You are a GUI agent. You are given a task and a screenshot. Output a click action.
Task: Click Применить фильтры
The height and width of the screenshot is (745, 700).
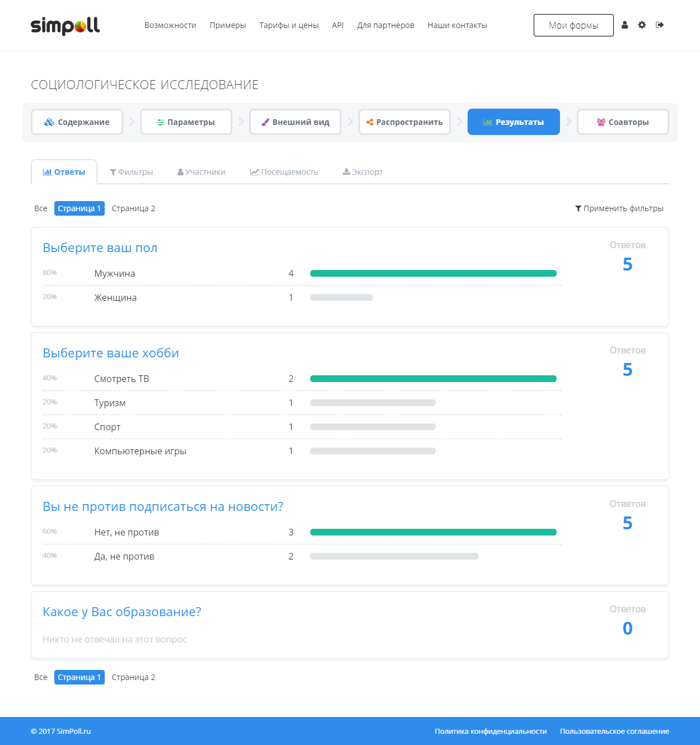(619, 208)
